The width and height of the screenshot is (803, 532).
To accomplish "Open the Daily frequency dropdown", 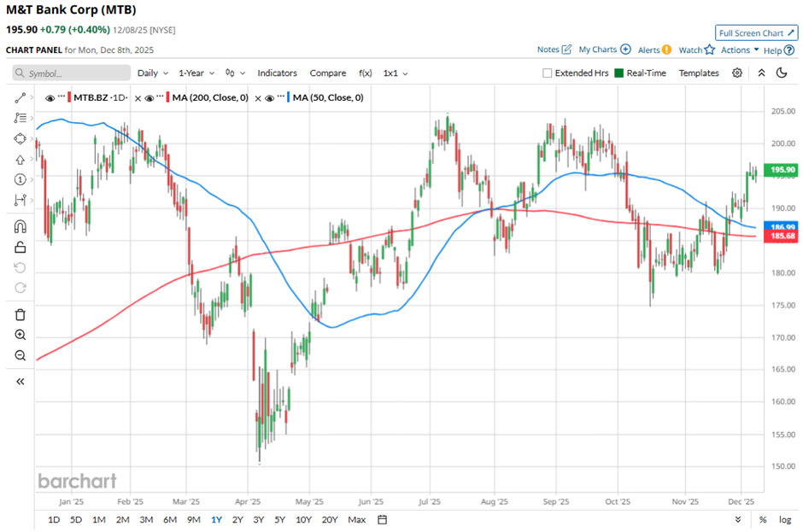I will [x=153, y=73].
